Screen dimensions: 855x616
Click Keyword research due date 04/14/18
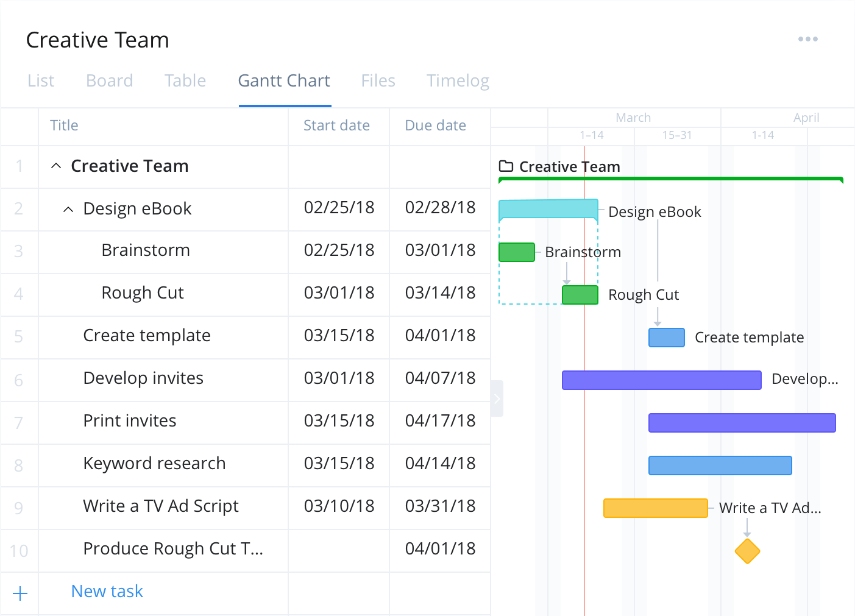click(x=441, y=464)
